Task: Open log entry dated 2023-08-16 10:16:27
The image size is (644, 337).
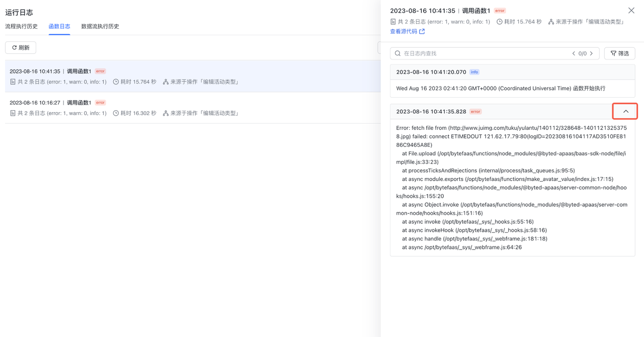Action: click(x=193, y=108)
